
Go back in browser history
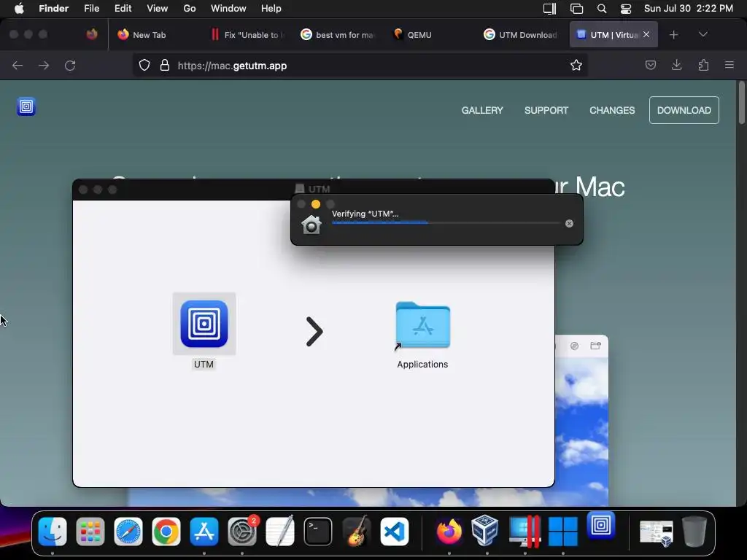click(x=18, y=65)
